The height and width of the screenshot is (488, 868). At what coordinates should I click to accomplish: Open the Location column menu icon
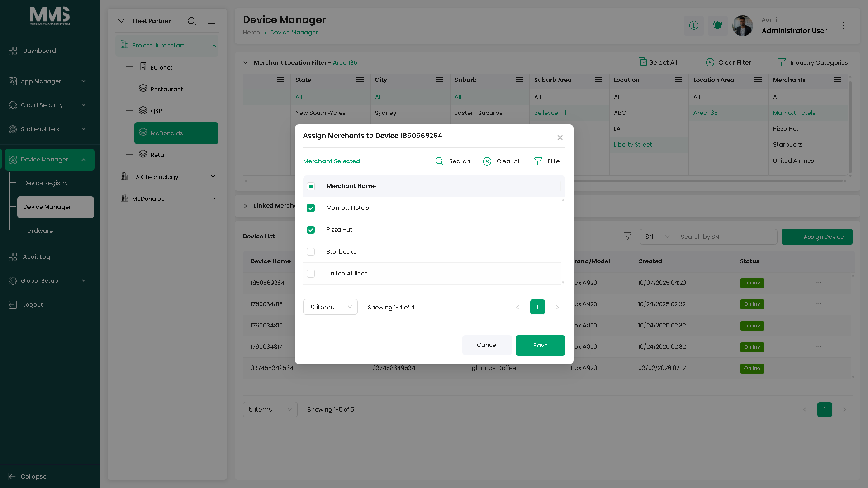(678, 80)
